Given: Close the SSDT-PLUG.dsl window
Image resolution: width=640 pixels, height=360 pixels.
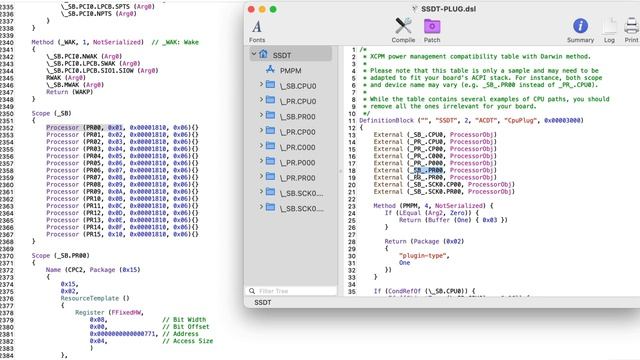Looking at the screenshot, I should click(251, 9).
